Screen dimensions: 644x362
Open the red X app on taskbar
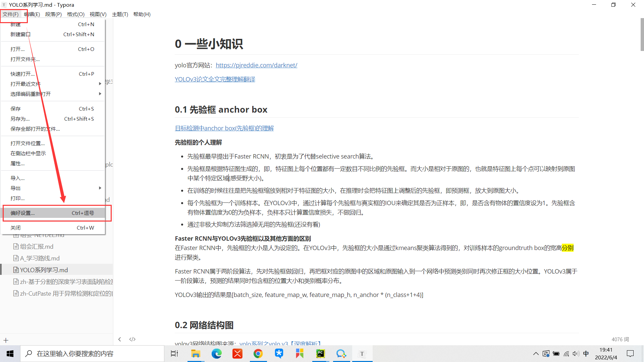pos(237,354)
